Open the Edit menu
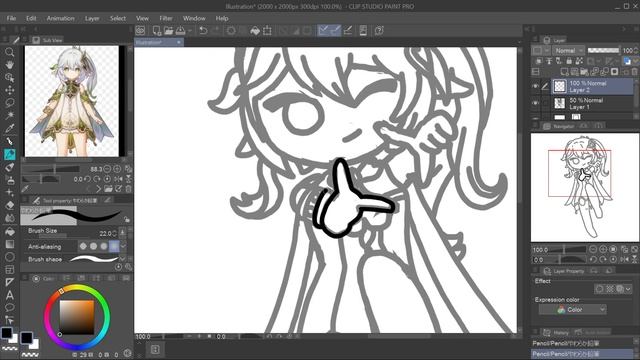 click(x=31, y=18)
